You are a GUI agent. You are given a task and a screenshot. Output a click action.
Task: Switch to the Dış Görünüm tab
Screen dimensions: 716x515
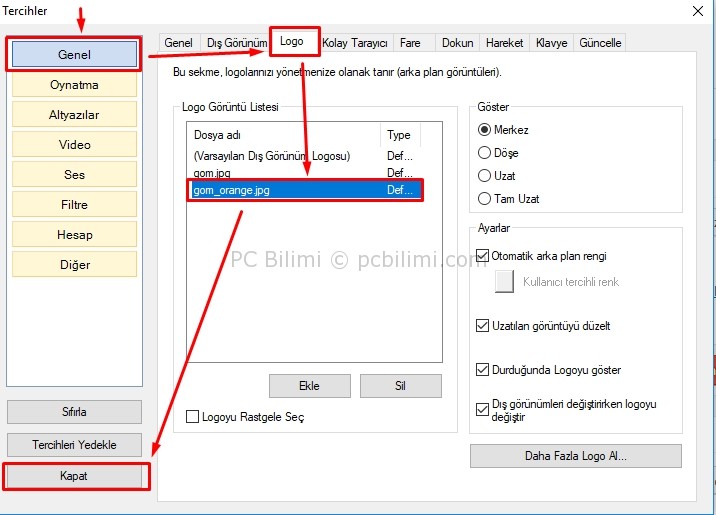[x=237, y=43]
